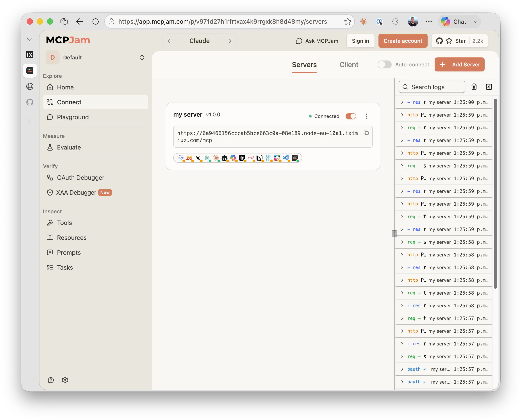
Task: Open the OAuth Debugger page
Action: [x=95, y=178]
